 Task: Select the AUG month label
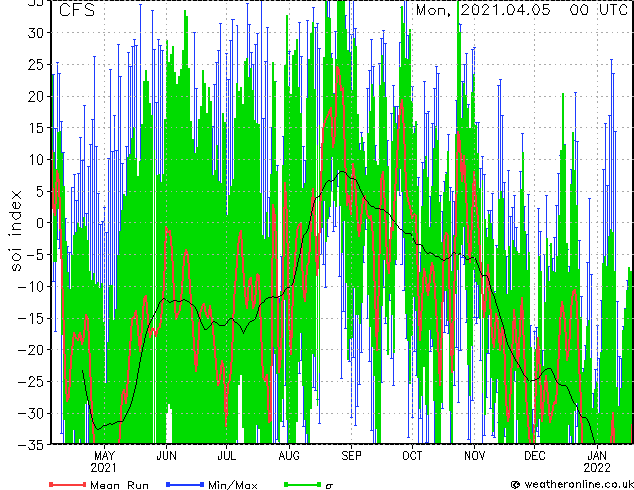coord(289,456)
